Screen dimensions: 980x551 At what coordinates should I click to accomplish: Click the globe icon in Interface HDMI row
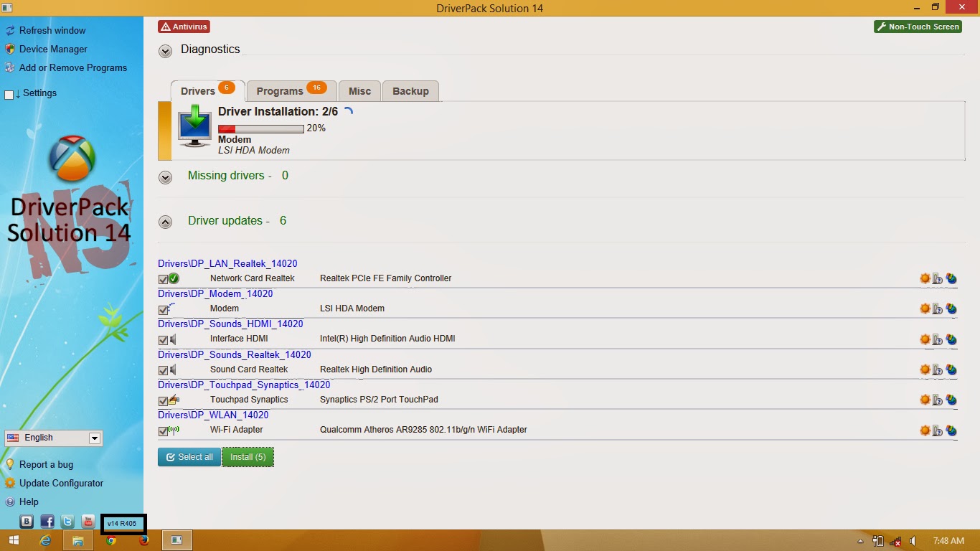[951, 339]
